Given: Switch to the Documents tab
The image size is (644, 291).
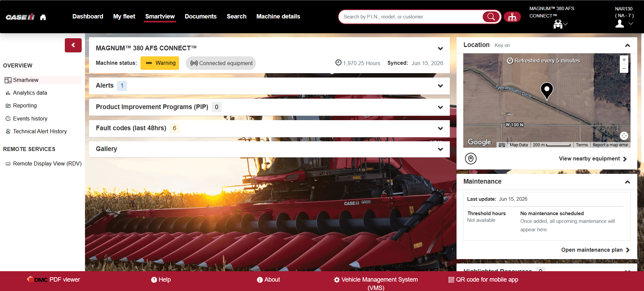Looking at the screenshot, I should coord(201,16).
